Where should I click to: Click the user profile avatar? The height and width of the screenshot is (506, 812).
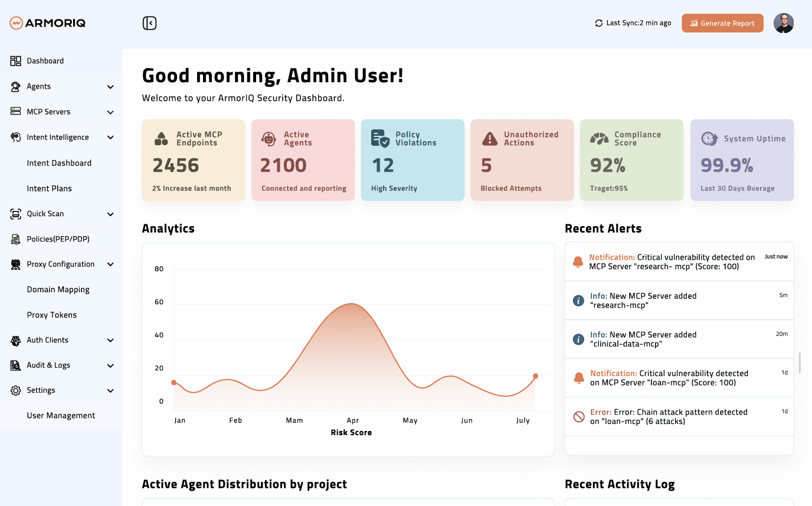click(784, 23)
